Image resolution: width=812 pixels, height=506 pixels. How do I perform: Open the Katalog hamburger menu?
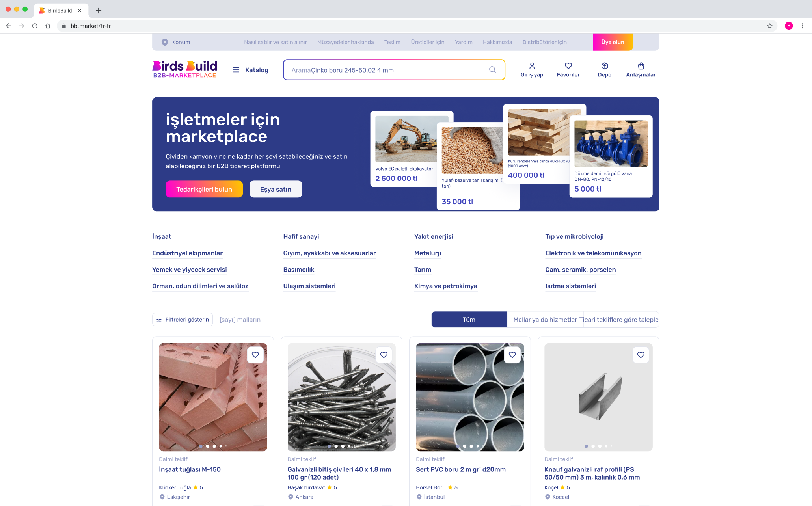[236, 70]
